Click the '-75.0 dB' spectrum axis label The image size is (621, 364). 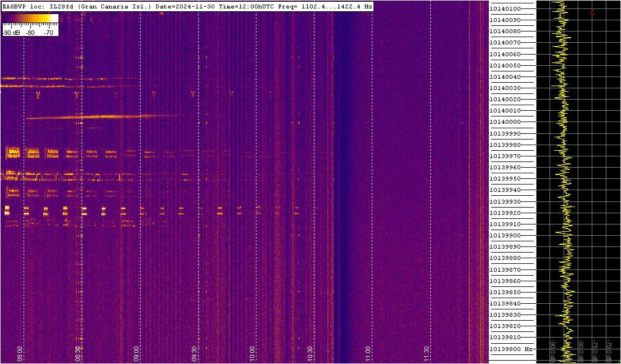[595, 350]
